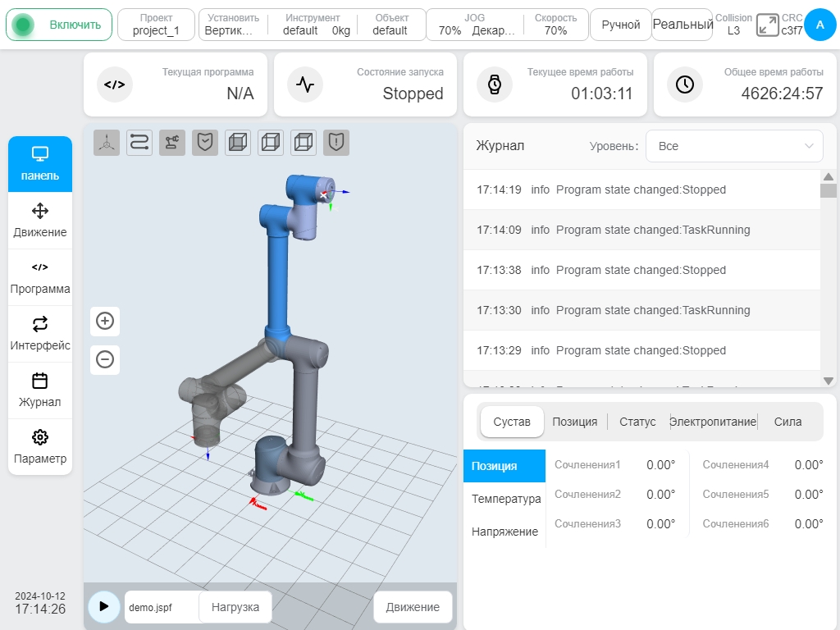Select the Температура side menu item

click(x=504, y=499)
